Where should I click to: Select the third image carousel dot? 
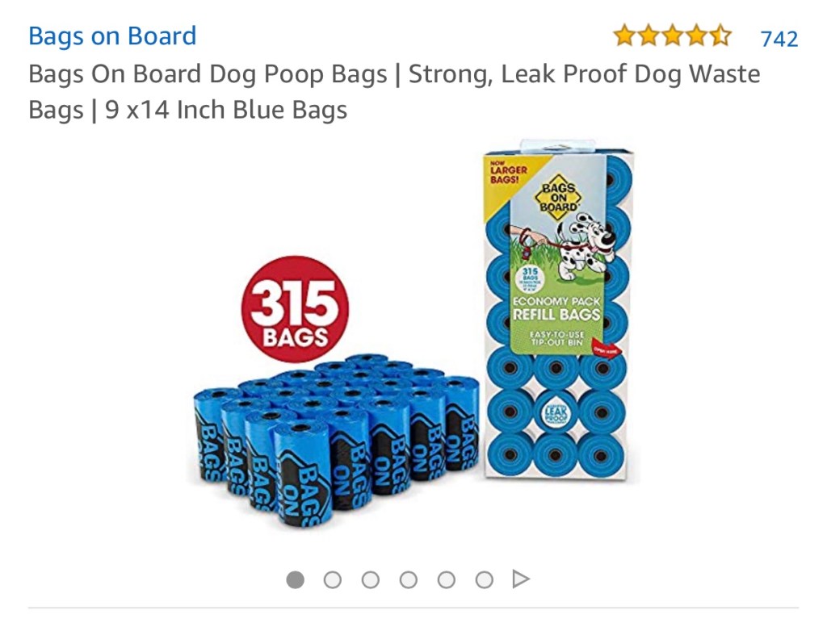pyautogui.click(x=371, y=579)
